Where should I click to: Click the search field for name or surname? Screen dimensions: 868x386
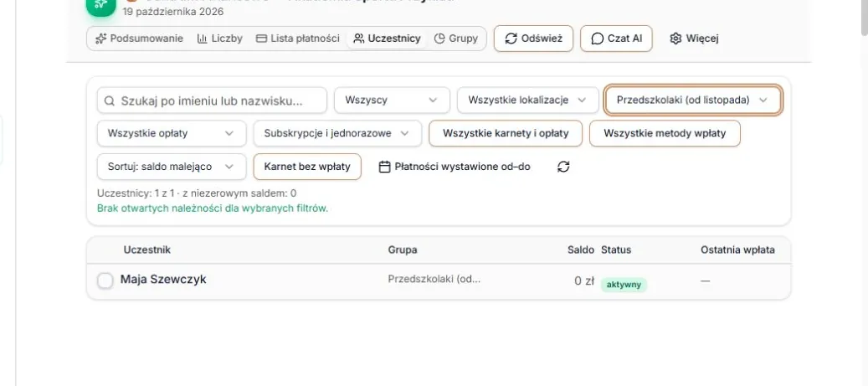(x=212, y=100)
